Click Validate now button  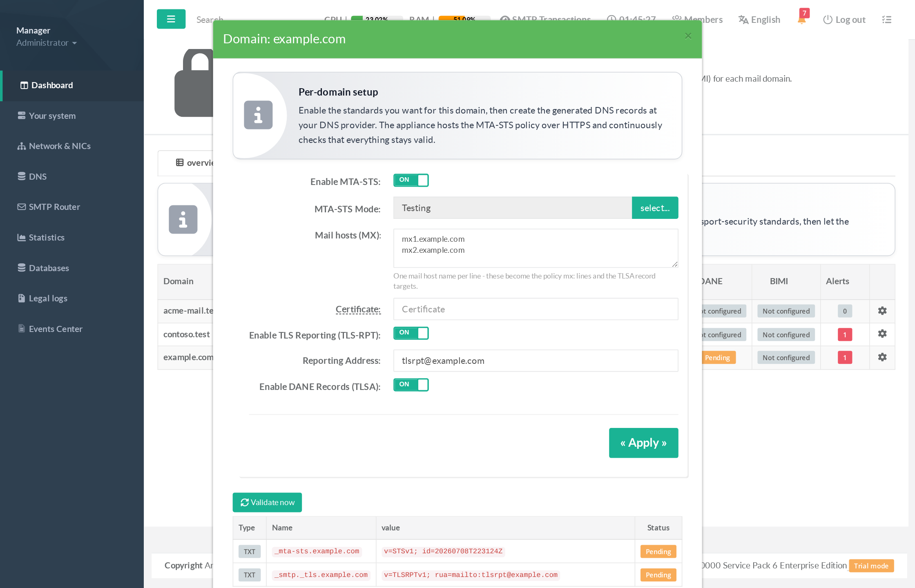click(x=267, y=502)
